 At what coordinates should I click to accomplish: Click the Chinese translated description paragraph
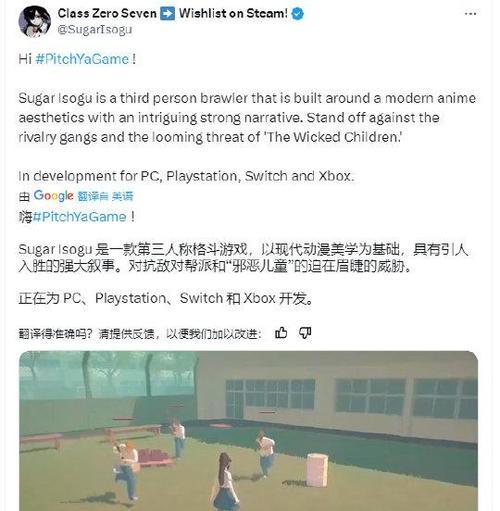click(x=243, y=258)
